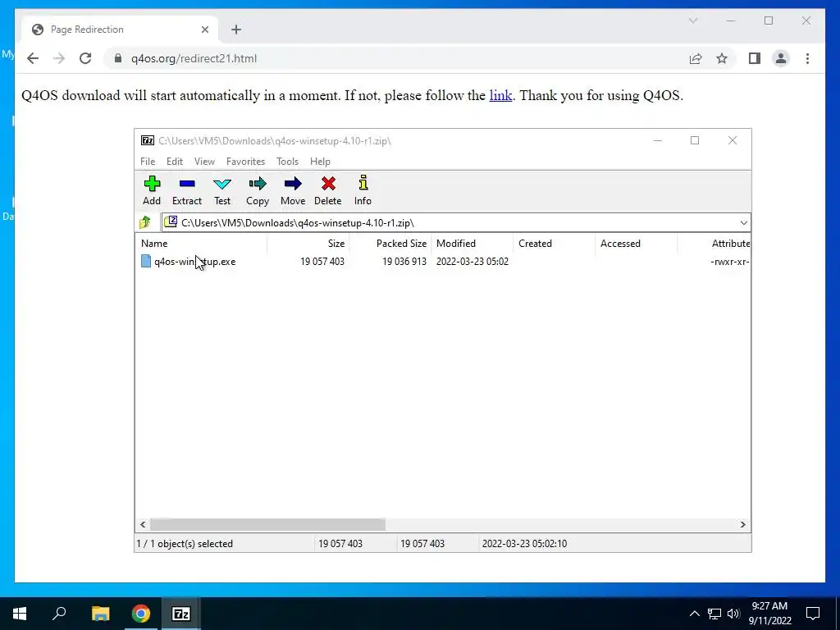View site information lock icon
The image size is (840, 630).
click(118, 58)
